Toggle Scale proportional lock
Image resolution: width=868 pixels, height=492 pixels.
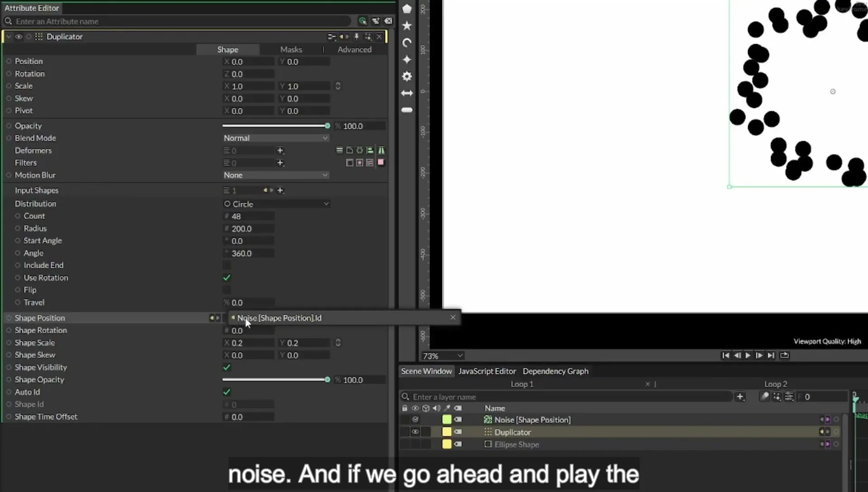[338, 86]
